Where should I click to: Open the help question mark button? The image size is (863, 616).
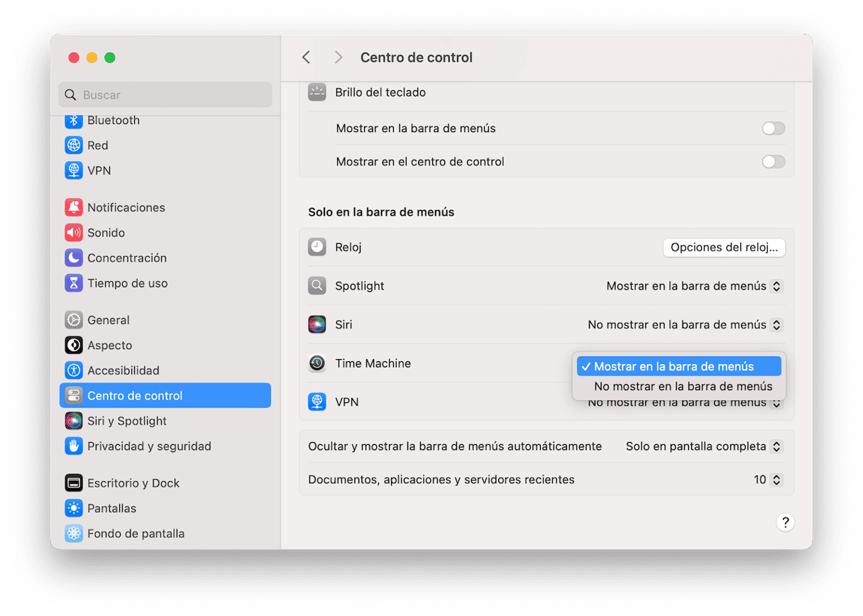pos(785,522)
